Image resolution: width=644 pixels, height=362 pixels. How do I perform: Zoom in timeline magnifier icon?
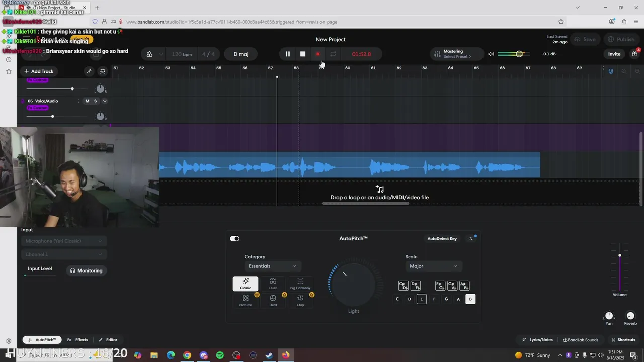637,71
